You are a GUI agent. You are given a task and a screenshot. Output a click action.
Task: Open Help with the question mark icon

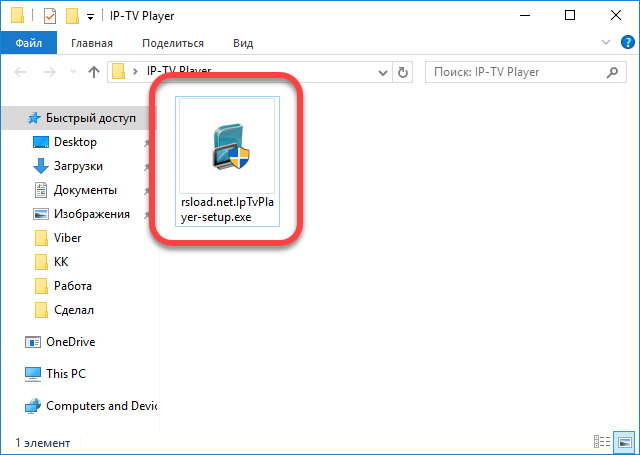point(627,42)
